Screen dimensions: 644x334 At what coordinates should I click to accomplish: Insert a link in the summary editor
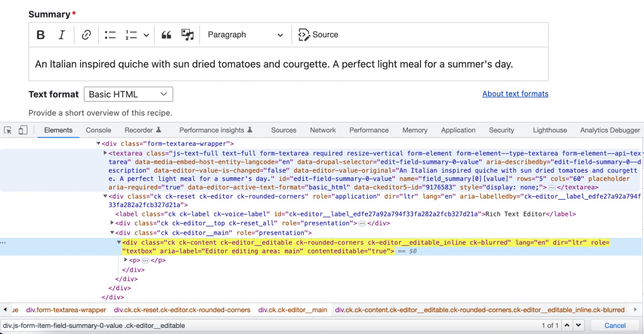[86, 35]
